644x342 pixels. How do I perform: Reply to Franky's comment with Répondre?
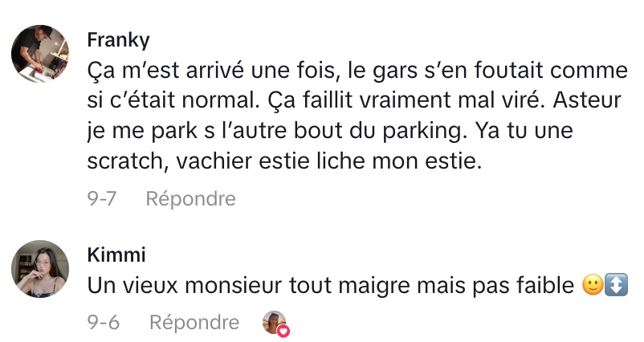click(x=190, y=198)
